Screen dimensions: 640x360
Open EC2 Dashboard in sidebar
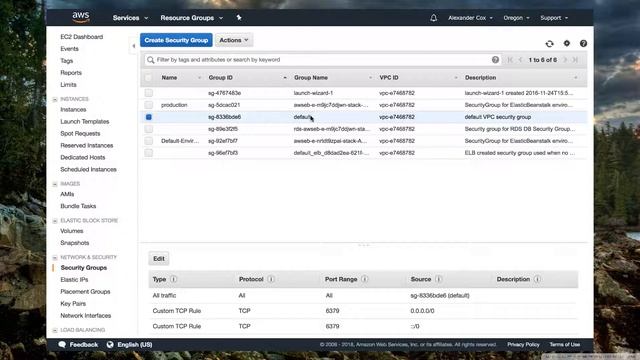pyautogui.click(x=82, y=37)
